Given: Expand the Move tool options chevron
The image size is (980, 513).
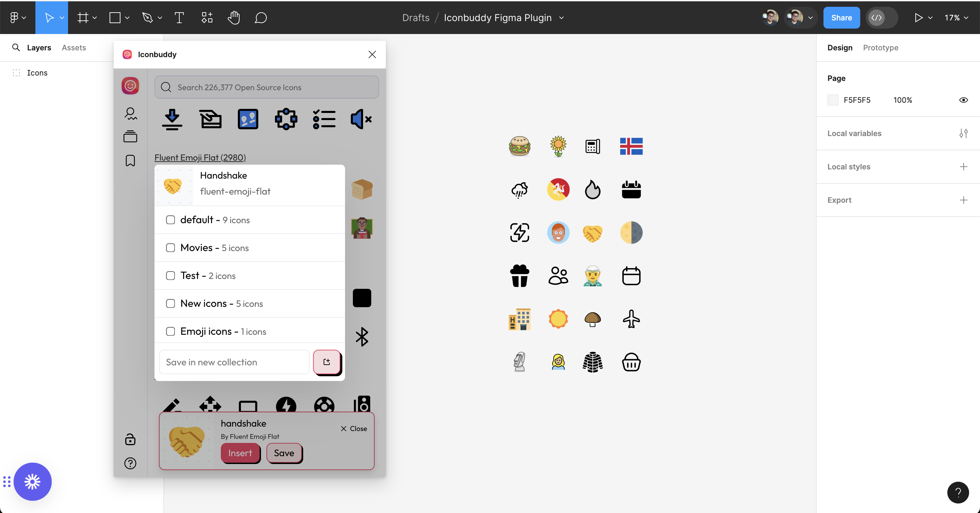Looking at the screenshot, I should click(x=62, y=18).
